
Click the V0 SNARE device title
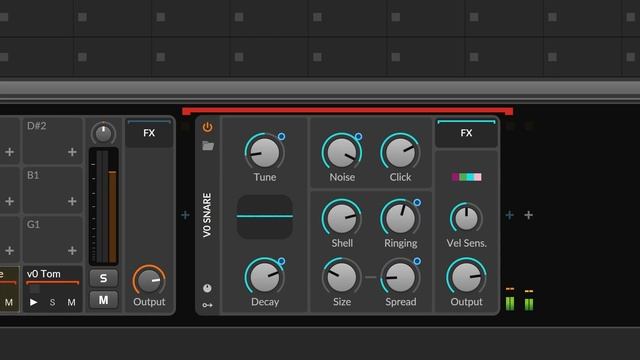(x=207, y=215)
